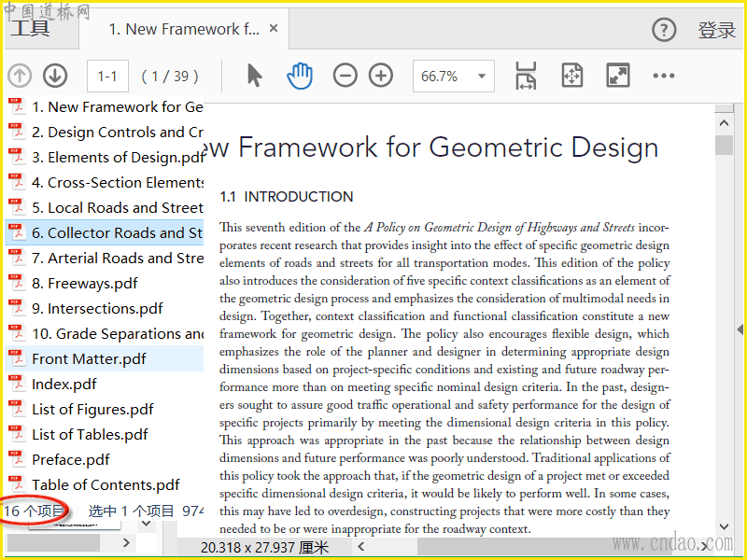Go to next page arrow
This screenshot has width=747, height=560.
55,77
